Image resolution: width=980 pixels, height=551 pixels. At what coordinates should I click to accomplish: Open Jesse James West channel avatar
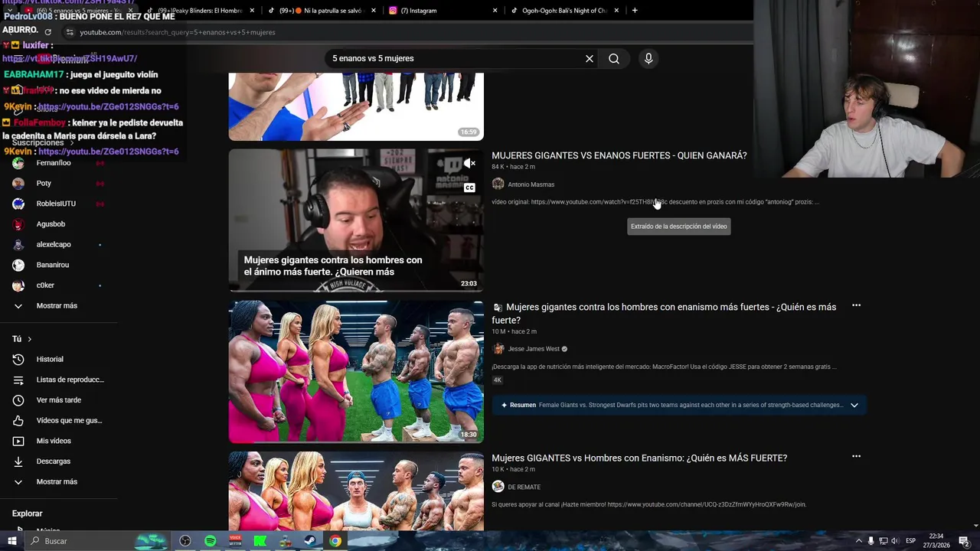[x=498, y=349]
